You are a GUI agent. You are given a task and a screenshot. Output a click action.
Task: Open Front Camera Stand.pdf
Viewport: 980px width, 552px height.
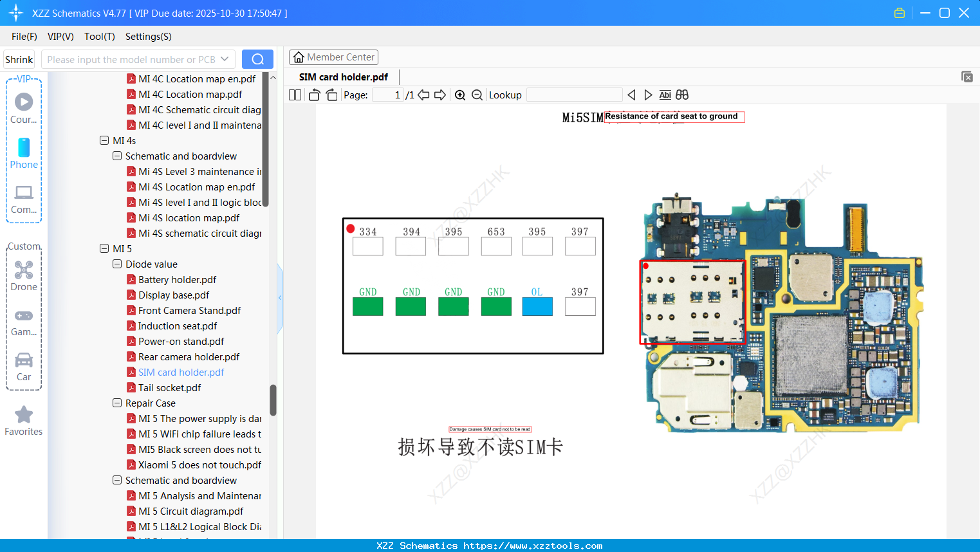pos(189,311)
